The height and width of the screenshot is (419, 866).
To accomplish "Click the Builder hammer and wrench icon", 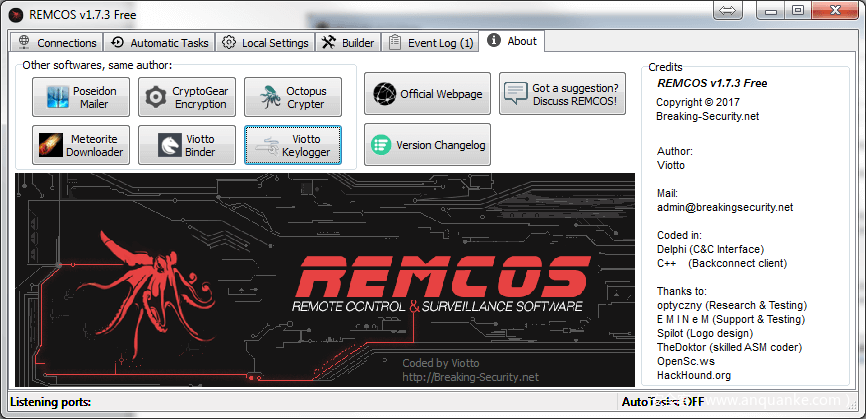I will [x=329, y=42].
